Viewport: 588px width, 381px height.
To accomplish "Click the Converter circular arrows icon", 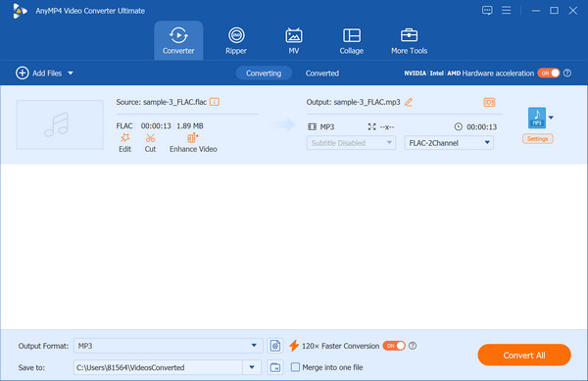I will point(178,35).
